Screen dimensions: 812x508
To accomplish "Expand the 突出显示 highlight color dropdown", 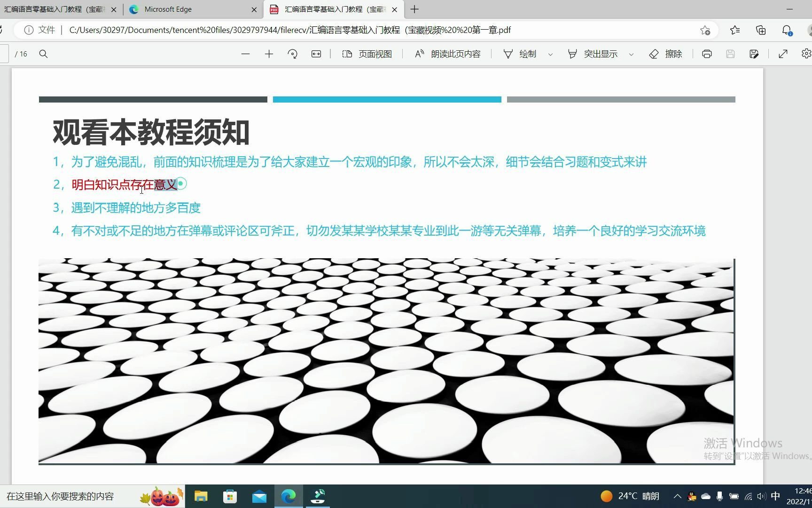I will coord(631,54).
